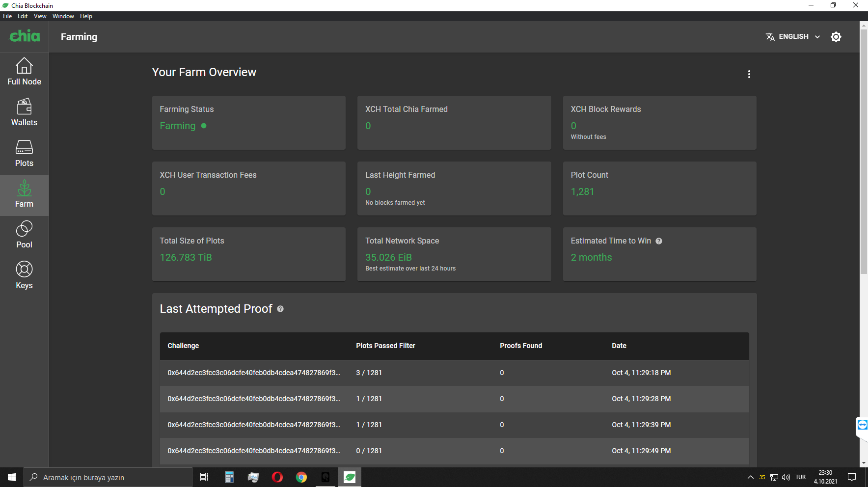868x487 pixels.
Task: Click the Proofs Found column header
Action: tap(521, 346)
